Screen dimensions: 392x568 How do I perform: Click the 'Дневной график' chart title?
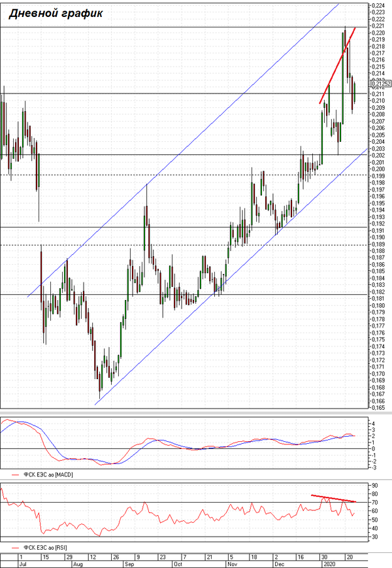point(56,14)
